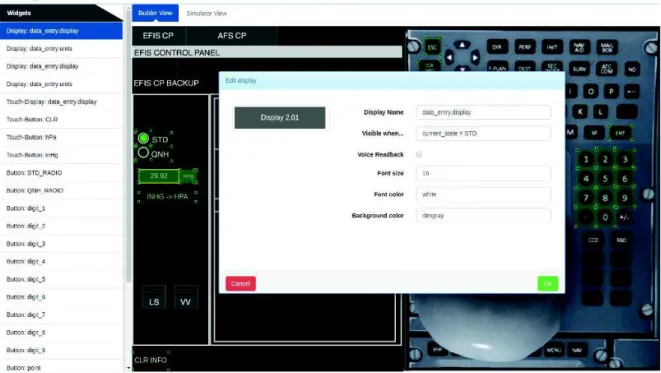Viewport: 661px width, 373px height.
Task: Click the backspace arrow key on the keyboard
Action: 631,91
